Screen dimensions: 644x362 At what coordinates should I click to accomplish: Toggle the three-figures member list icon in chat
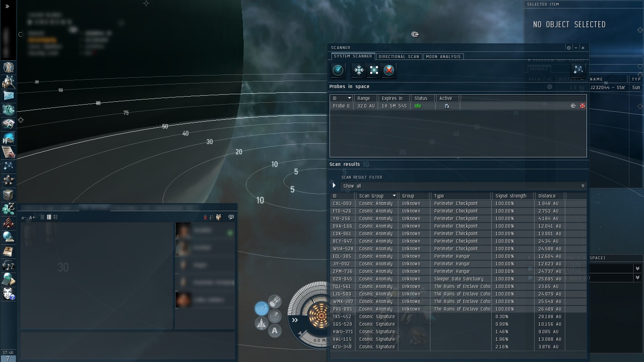click(219, 217)
